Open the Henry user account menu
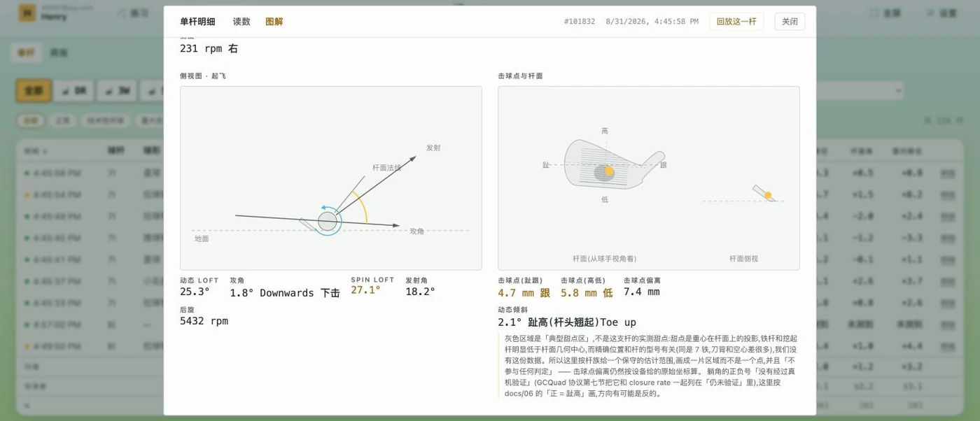The width and height of the screenshot is (980, 421). [x=48, y=13]
